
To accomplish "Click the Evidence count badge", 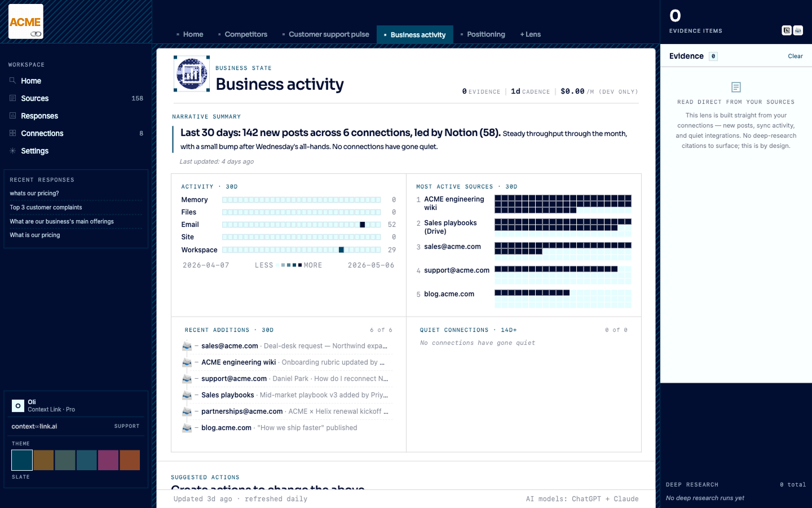I will pyautogui.click(x=713, y=56).
